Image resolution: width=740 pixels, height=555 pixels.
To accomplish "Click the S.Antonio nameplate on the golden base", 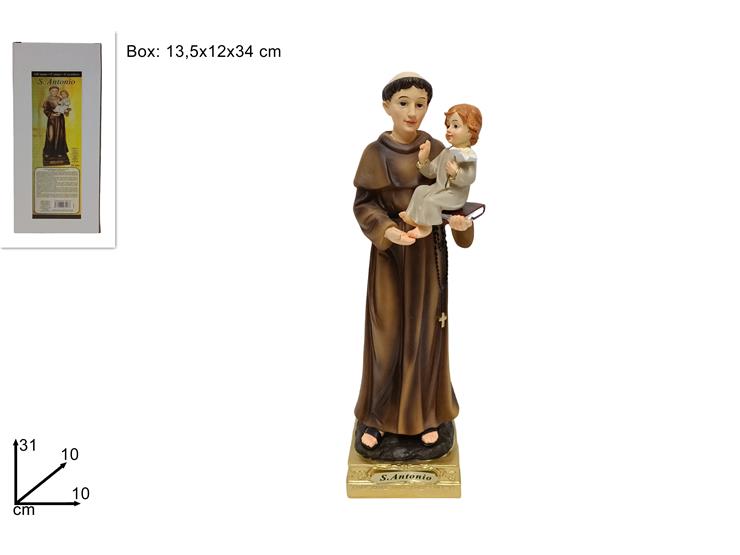I will click(x=406, y=477).
